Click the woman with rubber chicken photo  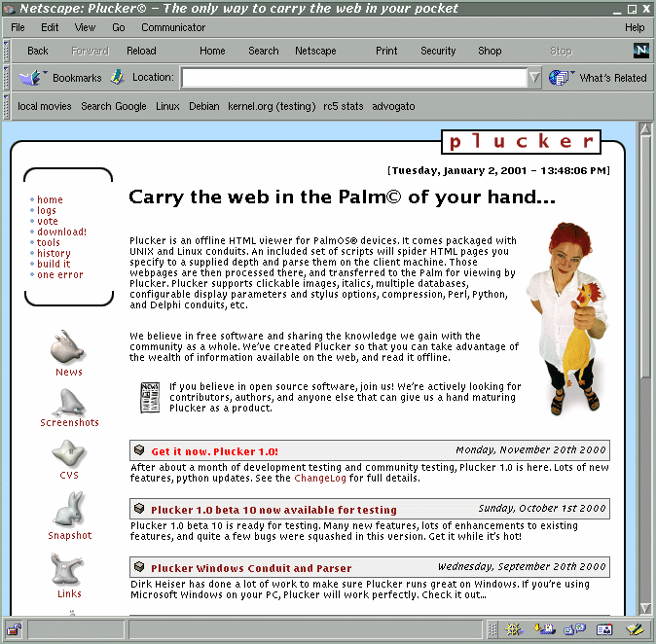click(x=566, y=319)
